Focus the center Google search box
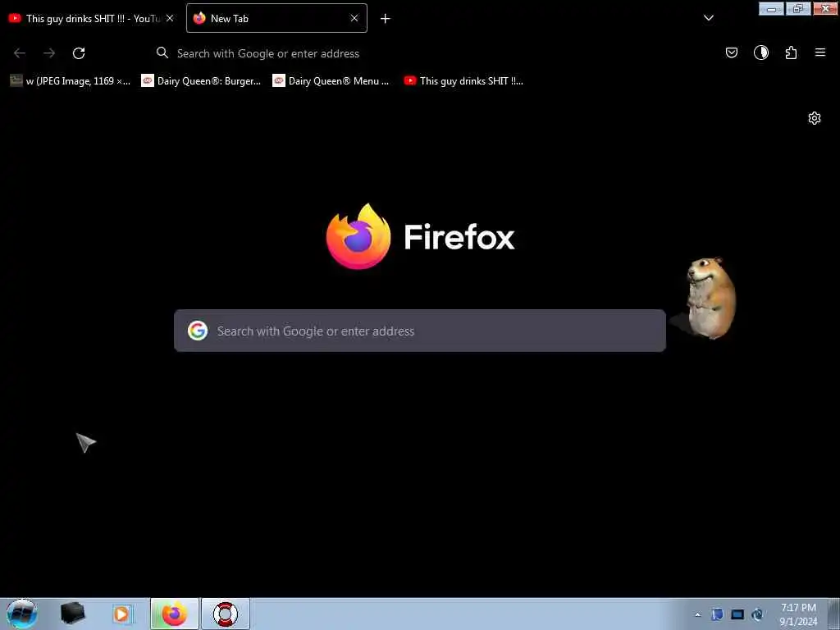Screen dimensions: 840x630 [x=420, y=331]
